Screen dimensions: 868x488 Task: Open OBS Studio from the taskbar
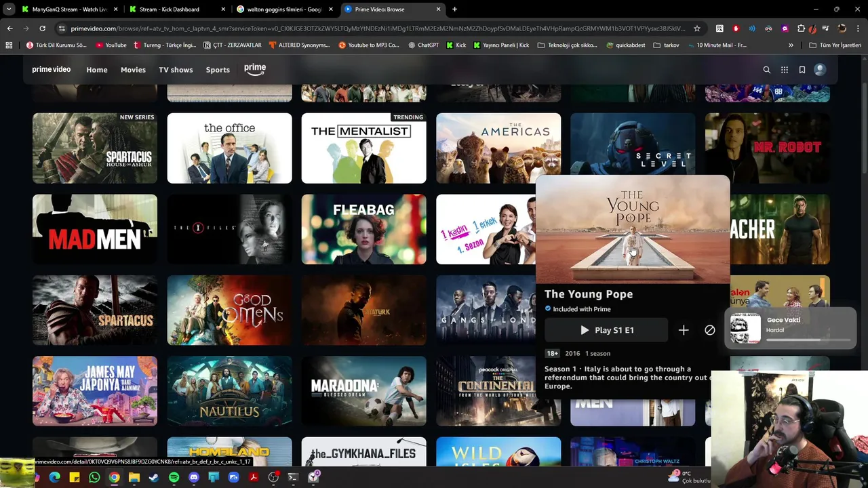click(273, 477)
